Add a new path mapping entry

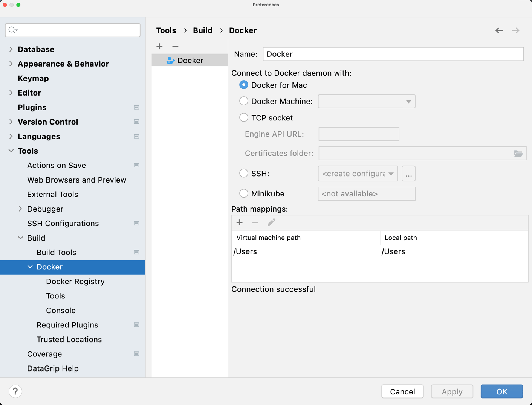[x=239, y=222]
